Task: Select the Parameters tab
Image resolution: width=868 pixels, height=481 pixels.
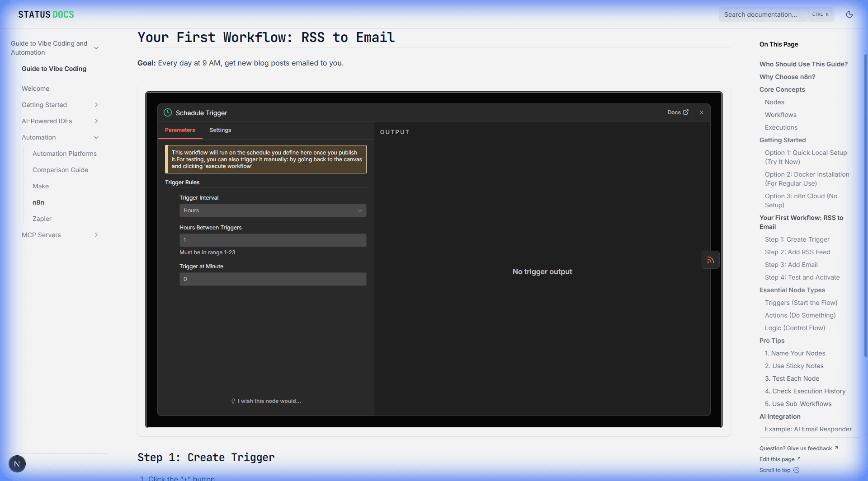Action: (x=180, y=130)
